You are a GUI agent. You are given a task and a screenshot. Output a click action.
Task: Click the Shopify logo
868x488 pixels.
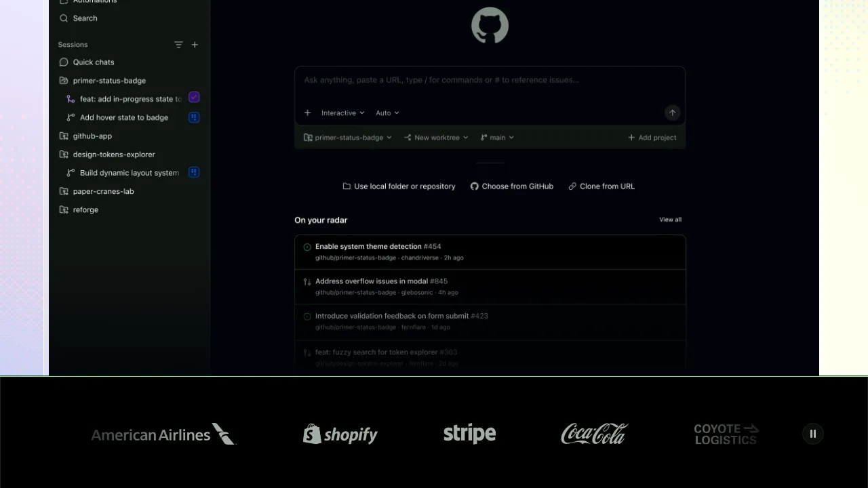tap(340, 434)
